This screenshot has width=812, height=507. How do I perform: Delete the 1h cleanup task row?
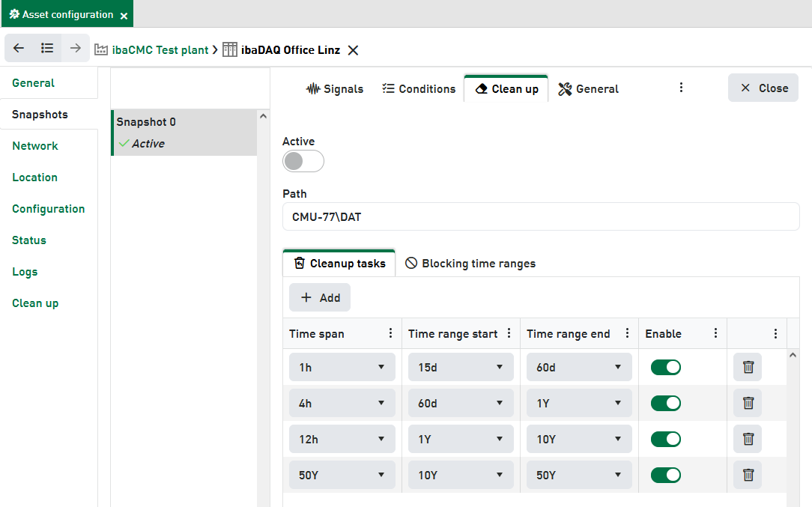[x=748, y=367]
